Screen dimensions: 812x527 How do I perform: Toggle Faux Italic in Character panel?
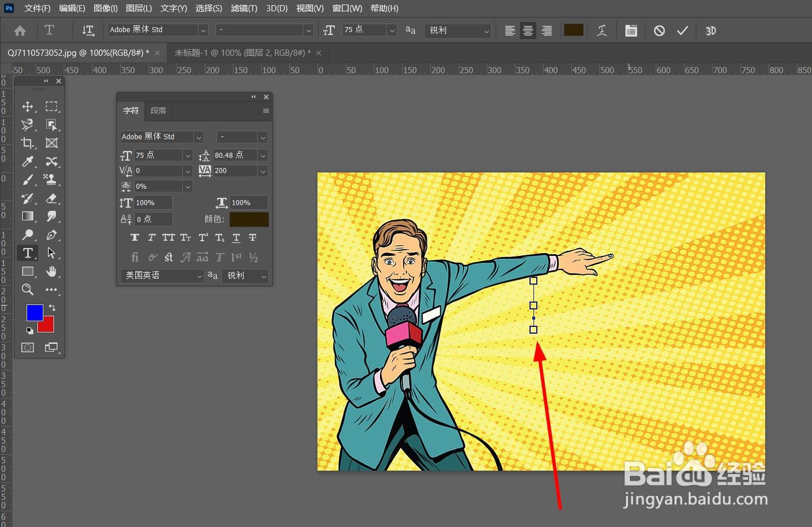[151, 238]
